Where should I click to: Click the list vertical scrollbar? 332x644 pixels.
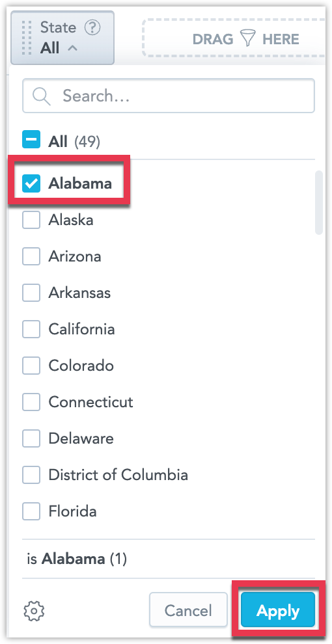pyautogui.click(x=318, y=203)
